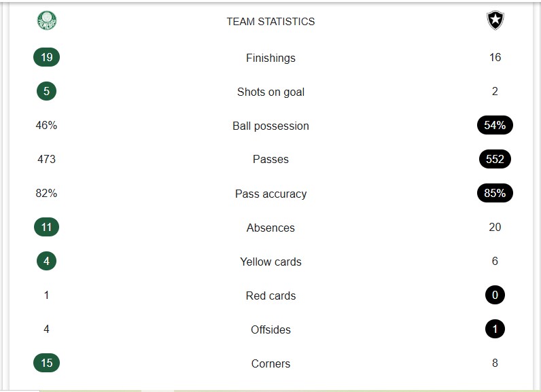
Task: Select the Finishings stat label
Action: pyautogui.click(x=270, y=58)
